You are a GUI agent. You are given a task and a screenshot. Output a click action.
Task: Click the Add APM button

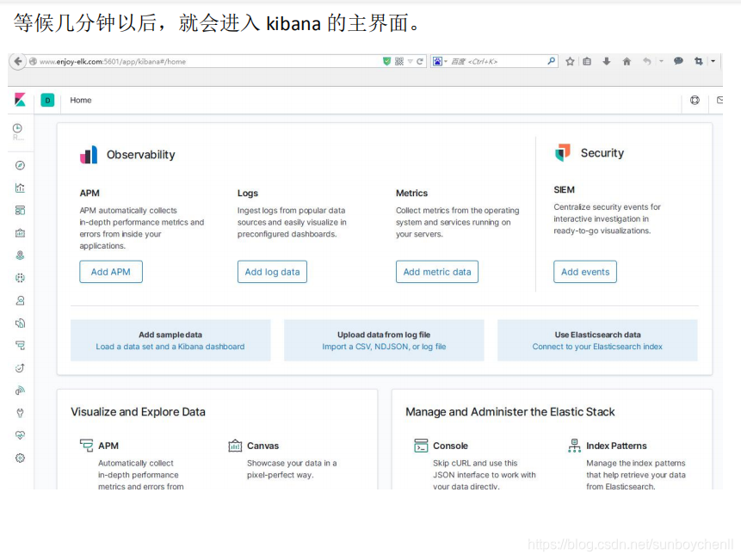[110, 272]
